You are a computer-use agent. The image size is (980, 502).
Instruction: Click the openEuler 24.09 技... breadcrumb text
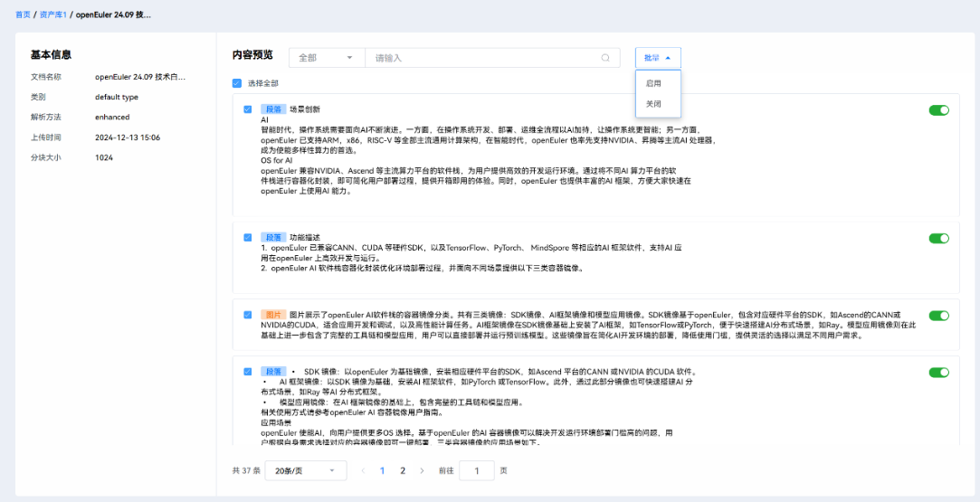(x=113, y=14)
